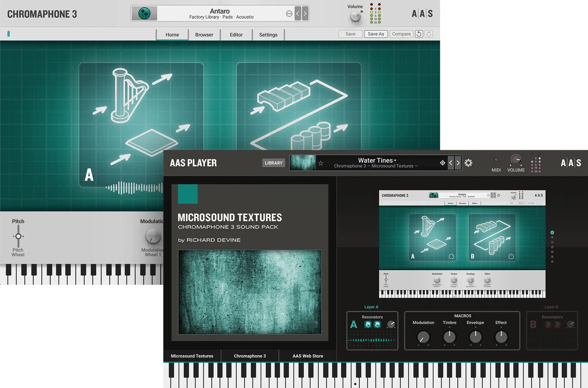Click the Microsound Textures texture artwork image
The image size is (588, 388).
tap(250, 292)
